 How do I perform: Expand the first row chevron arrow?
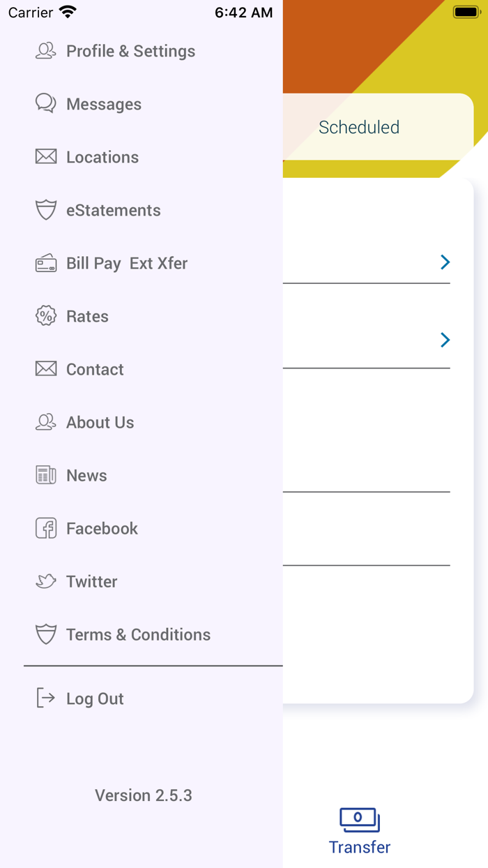click(x=445, y=262)
